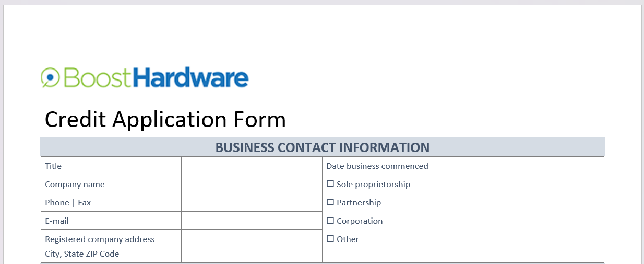The height and width of the screenshot is (264, 644).
Task: Click the empty Registered company address field
Action: pos(252,246)
